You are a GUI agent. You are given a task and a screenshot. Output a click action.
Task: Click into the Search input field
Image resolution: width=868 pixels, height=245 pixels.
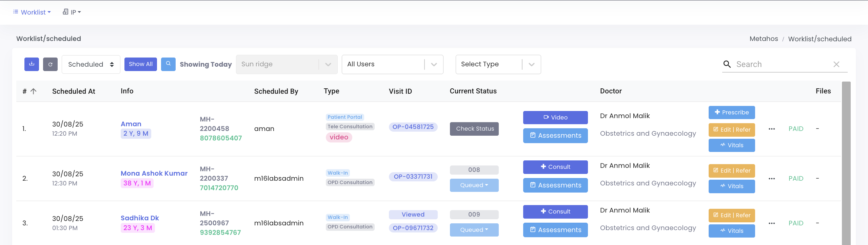[780, 64]
